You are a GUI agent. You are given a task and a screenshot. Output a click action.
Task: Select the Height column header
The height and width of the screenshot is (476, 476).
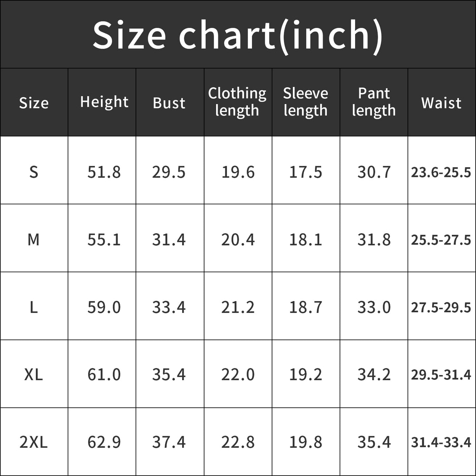[104, 102]
